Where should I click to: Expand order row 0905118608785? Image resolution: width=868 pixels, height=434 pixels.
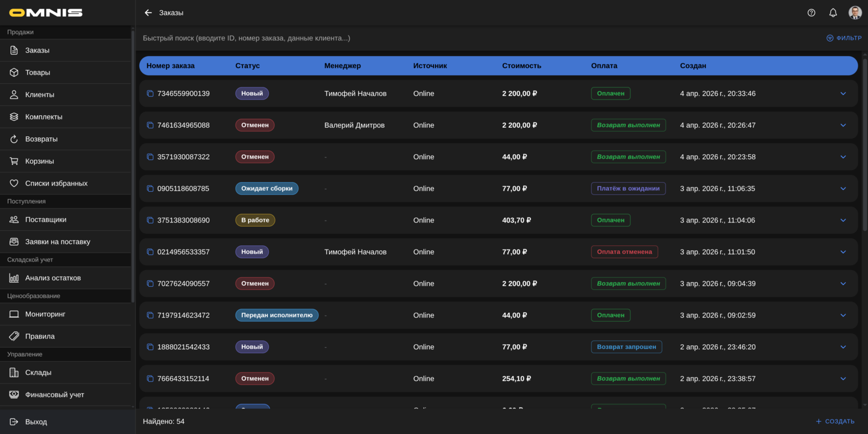tap(843, 189)
